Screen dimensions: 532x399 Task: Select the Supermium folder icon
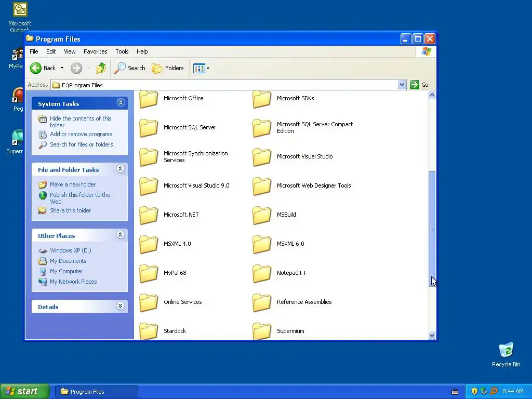pos(262,331)
